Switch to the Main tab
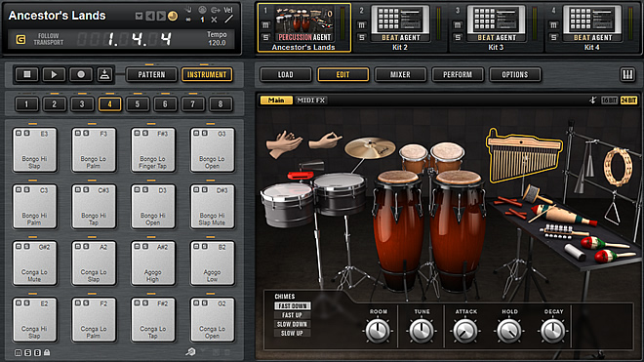 pos(276,100)
